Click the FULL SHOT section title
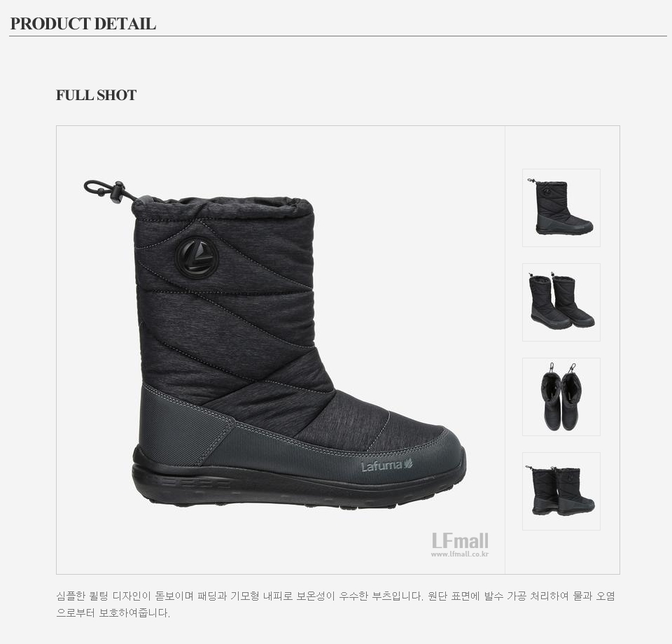 pyautogui.click(x=96, y=95)
